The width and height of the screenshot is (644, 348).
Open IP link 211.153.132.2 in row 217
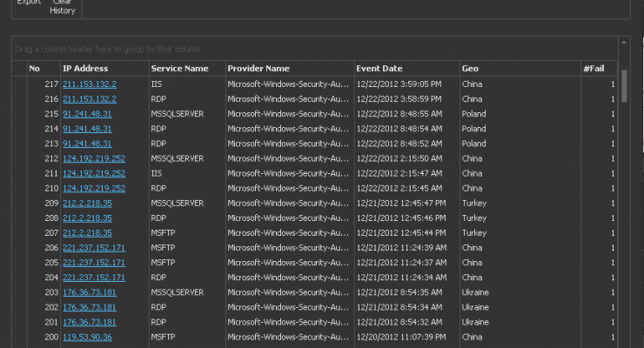[89, 84]
